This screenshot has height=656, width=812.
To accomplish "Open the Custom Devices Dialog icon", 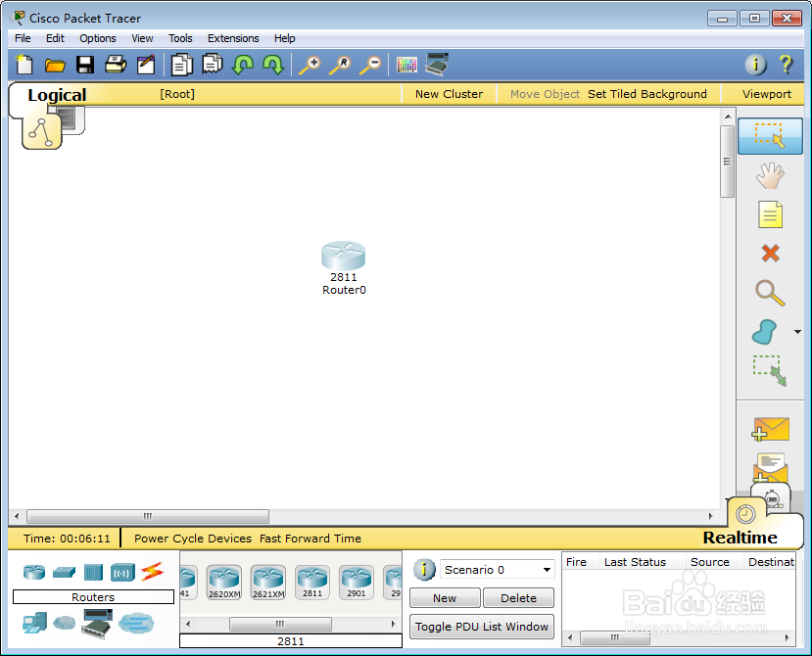I will tap(437, 65).
